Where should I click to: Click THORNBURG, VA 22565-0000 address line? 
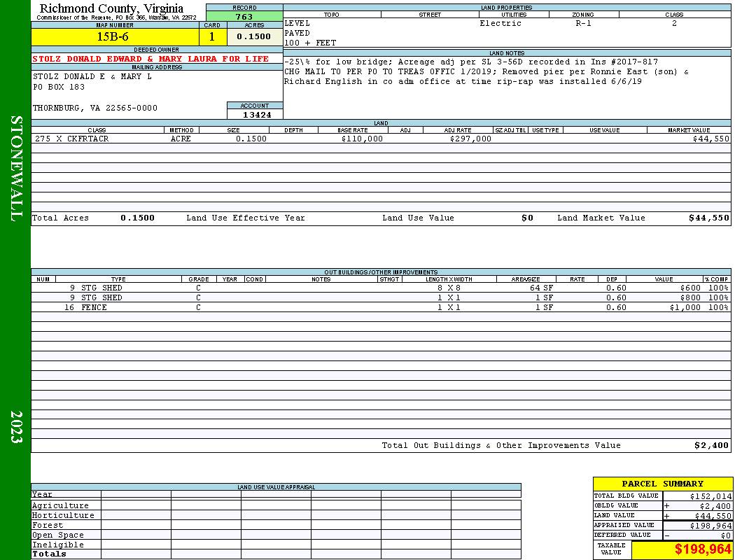pyautogui.click(x=95, y=108)
